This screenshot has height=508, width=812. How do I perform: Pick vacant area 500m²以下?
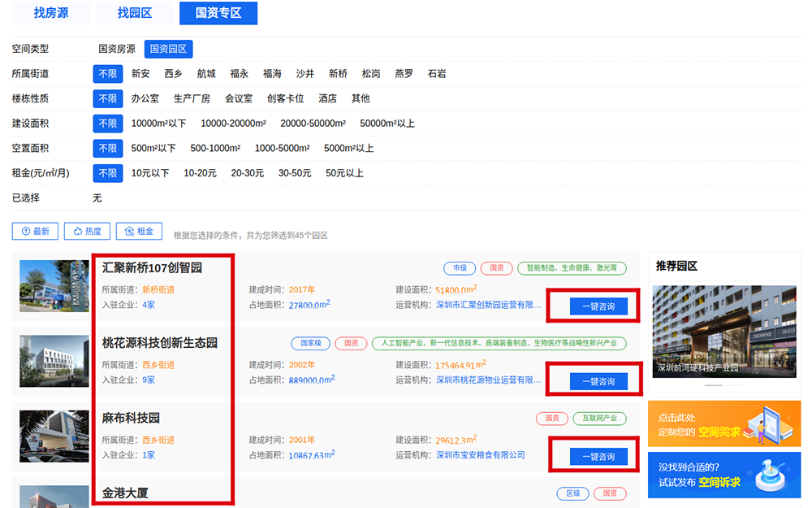(x=153, y=148)
